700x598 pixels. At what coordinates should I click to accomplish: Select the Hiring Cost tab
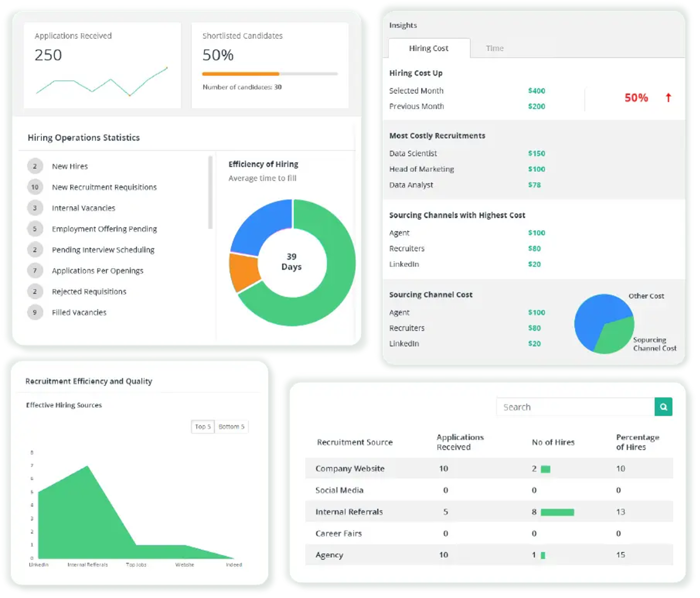429,48
